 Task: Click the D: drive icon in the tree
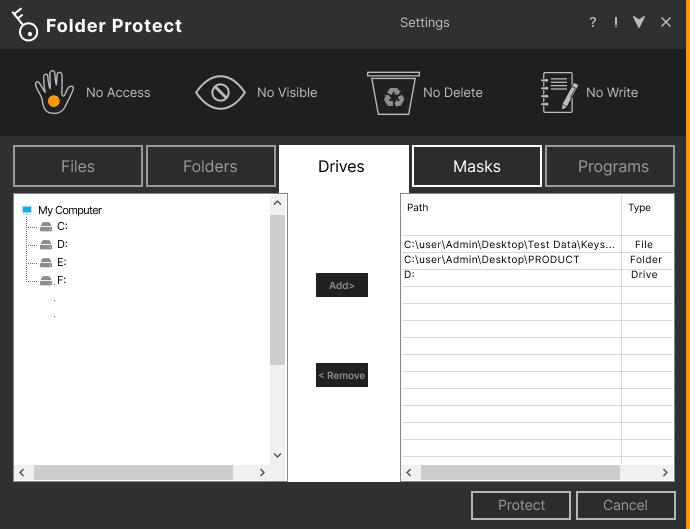click(46, 244)
